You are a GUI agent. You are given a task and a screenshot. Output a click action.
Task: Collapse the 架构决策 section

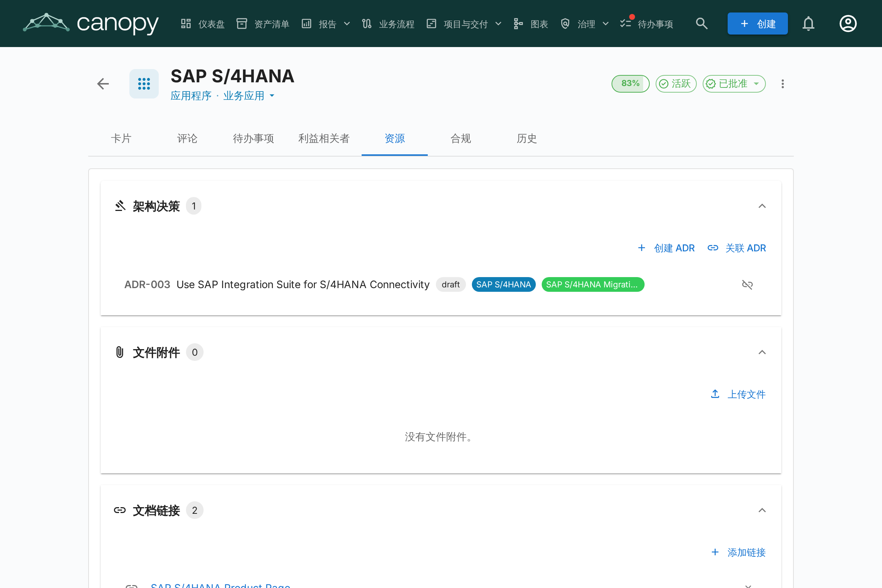point(762,206)
